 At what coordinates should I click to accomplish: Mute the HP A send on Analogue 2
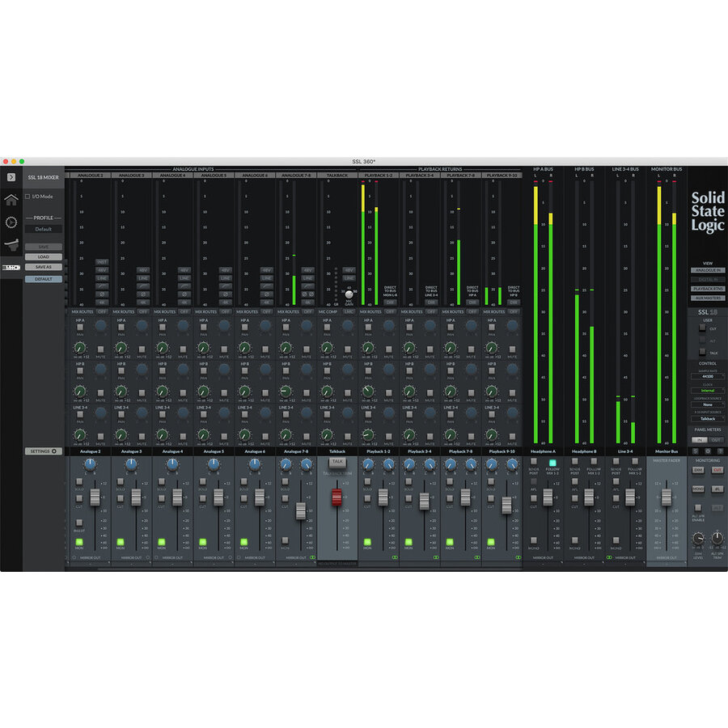pos(100,349)
